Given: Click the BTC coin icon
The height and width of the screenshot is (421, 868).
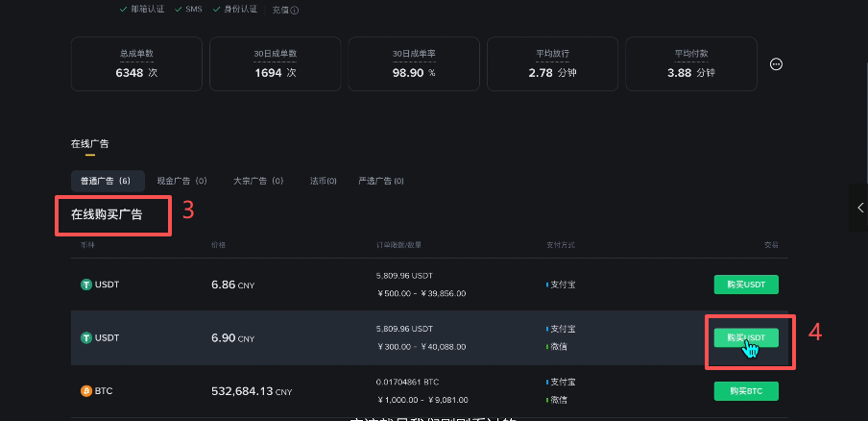Looking at the screenshot, I should (x=85, y=391).
